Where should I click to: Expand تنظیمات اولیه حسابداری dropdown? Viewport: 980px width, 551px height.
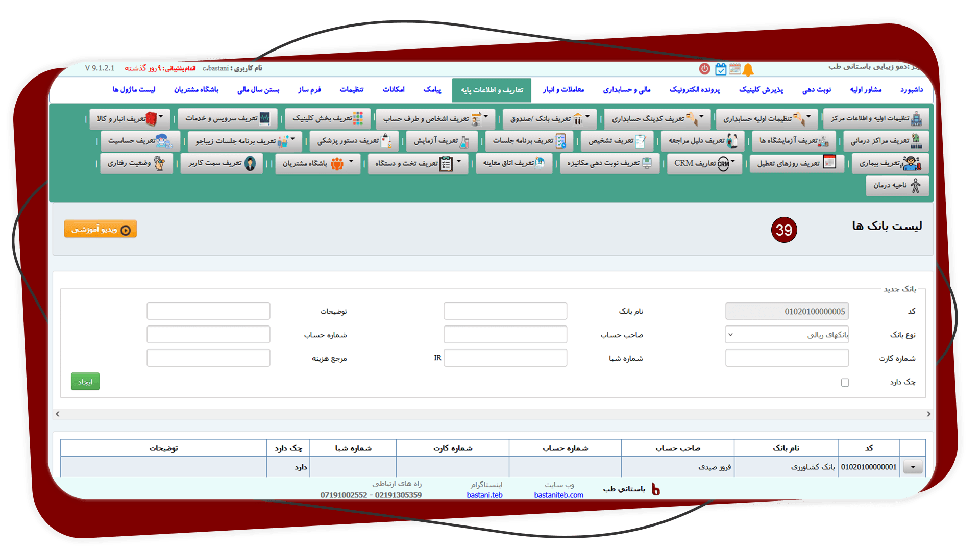pyautogui.click(x=767, y=118)
